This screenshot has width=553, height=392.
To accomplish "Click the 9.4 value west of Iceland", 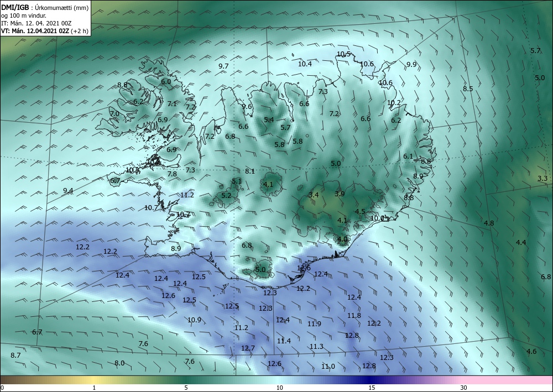I will [68, 191].
